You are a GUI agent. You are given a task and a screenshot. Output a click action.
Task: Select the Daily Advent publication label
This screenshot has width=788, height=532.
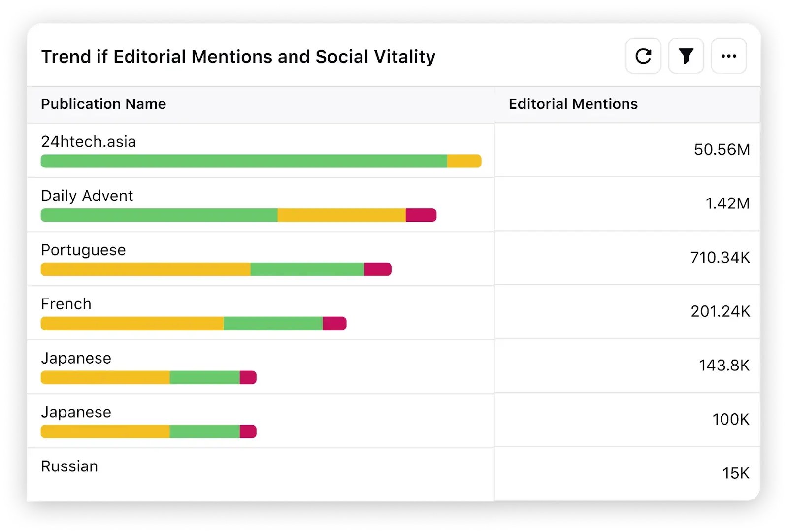click(87, 196)
